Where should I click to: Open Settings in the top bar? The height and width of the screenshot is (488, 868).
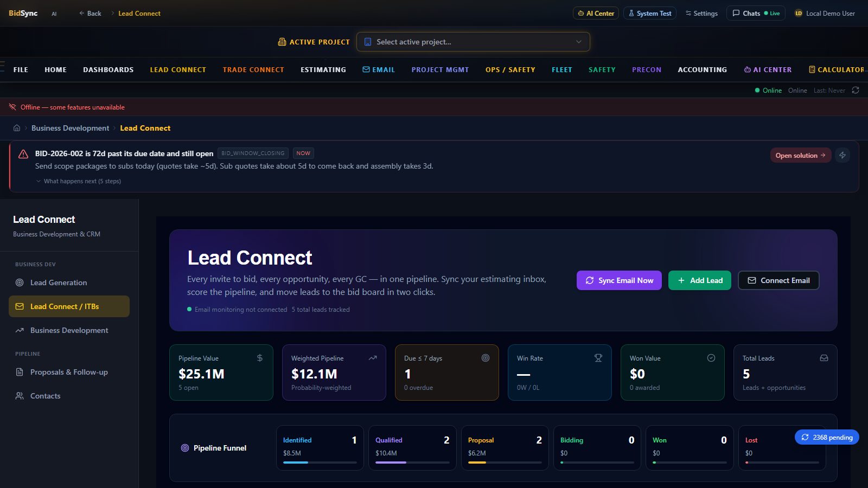pos(701,14)
